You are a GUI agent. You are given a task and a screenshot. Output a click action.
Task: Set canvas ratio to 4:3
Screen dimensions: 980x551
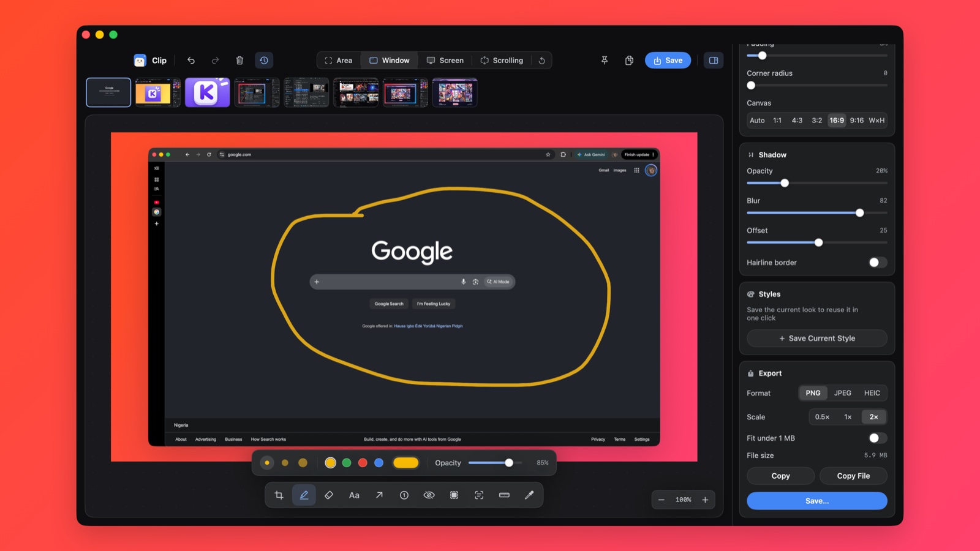pos(797,121)
